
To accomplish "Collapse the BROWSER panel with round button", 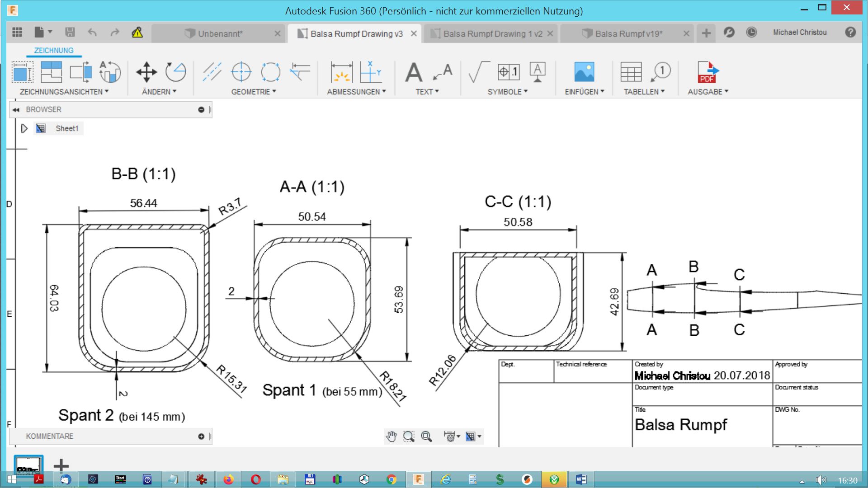I will [x=201, y=110].
